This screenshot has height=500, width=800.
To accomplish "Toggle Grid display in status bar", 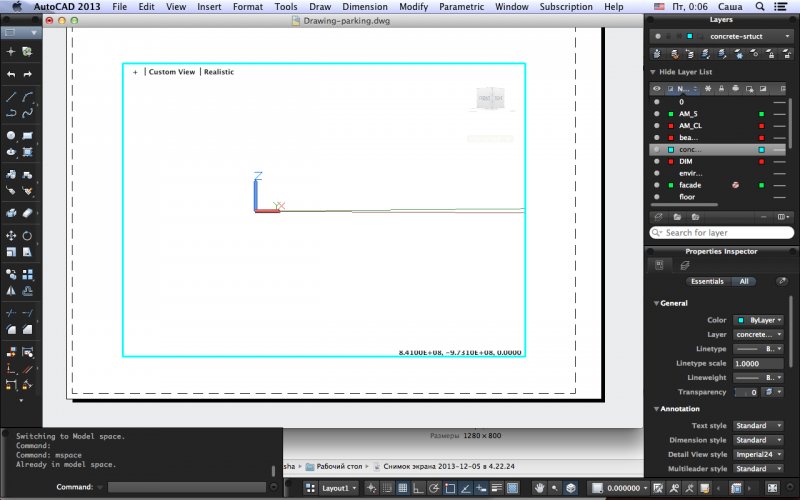I will tap(403, 488).
